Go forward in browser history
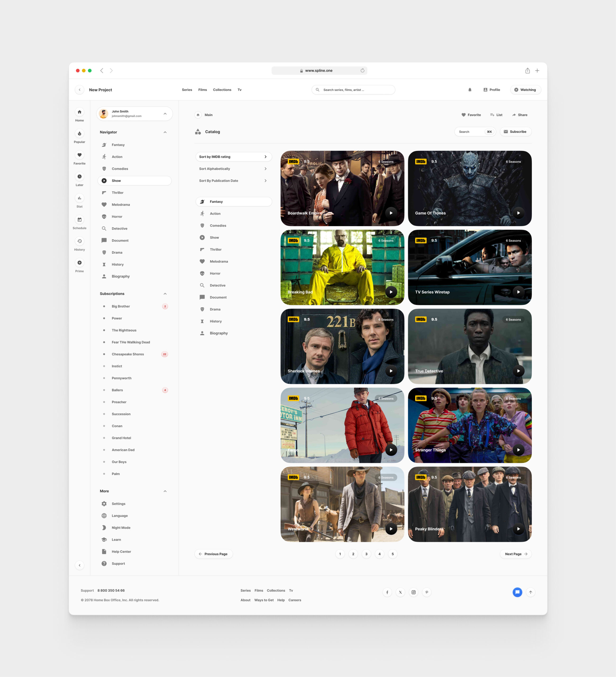 (x=111, y=71)
